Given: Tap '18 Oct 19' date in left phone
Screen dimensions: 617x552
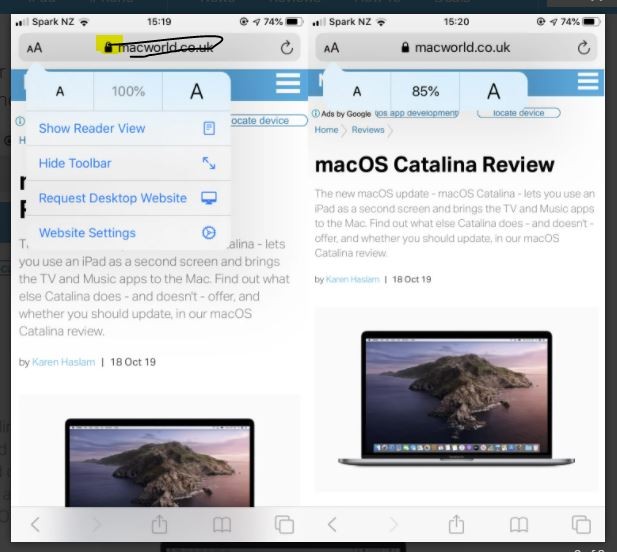Looking at the screenshot, I should [133, 362].
